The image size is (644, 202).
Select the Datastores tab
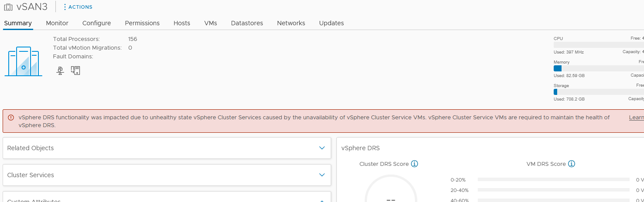(x=247, y=23)
